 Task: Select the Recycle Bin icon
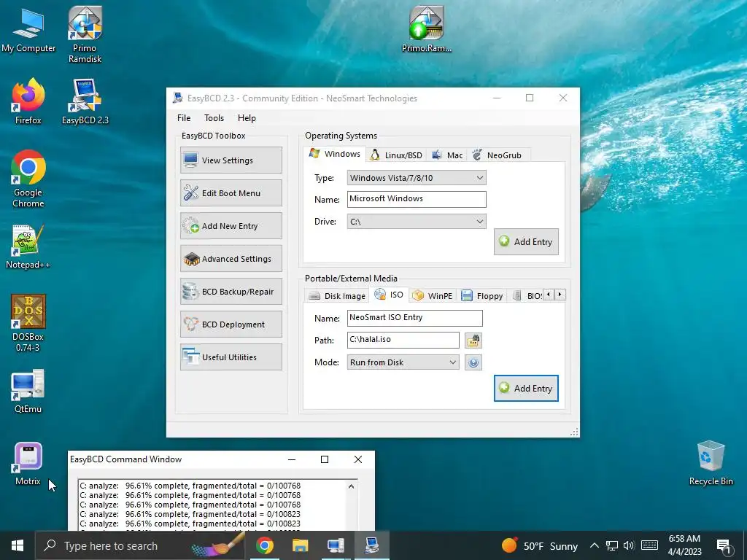[711, 463]
